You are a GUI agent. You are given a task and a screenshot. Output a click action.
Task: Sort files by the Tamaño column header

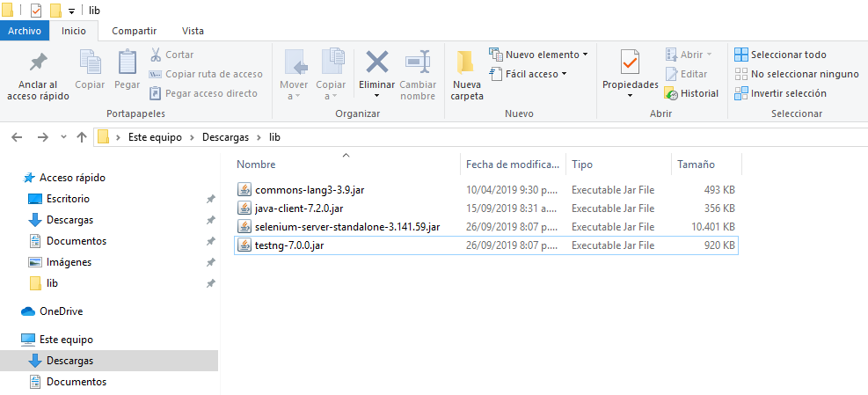pos(696,165)
